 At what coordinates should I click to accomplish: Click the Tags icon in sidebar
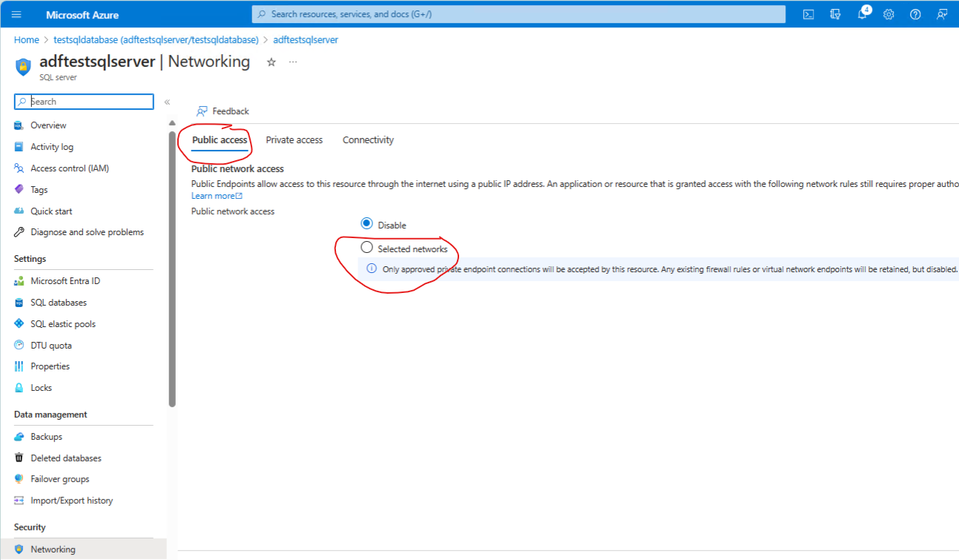point(19,190)
